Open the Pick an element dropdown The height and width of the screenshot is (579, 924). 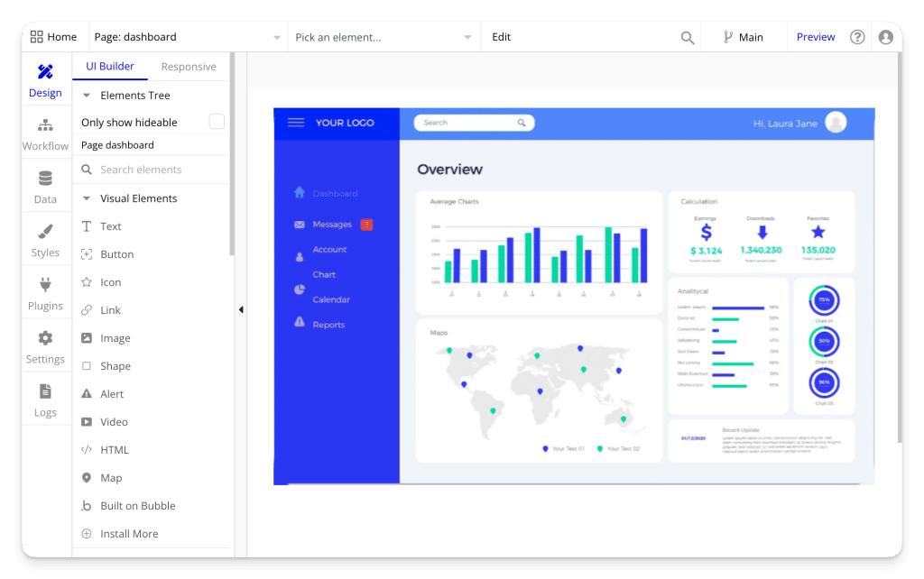[384, 37]
